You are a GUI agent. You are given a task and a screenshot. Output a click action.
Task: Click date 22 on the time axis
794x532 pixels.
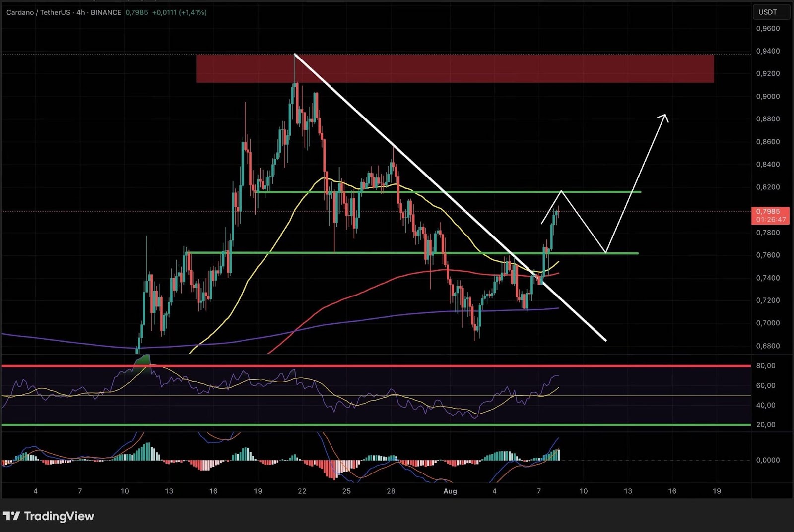[x=302, y=491]
